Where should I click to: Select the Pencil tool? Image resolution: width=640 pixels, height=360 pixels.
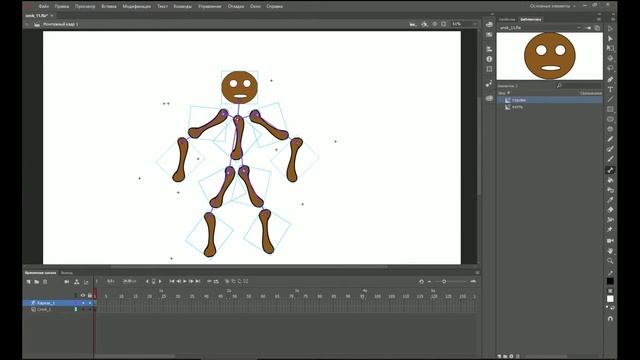[x=610, y=139]
